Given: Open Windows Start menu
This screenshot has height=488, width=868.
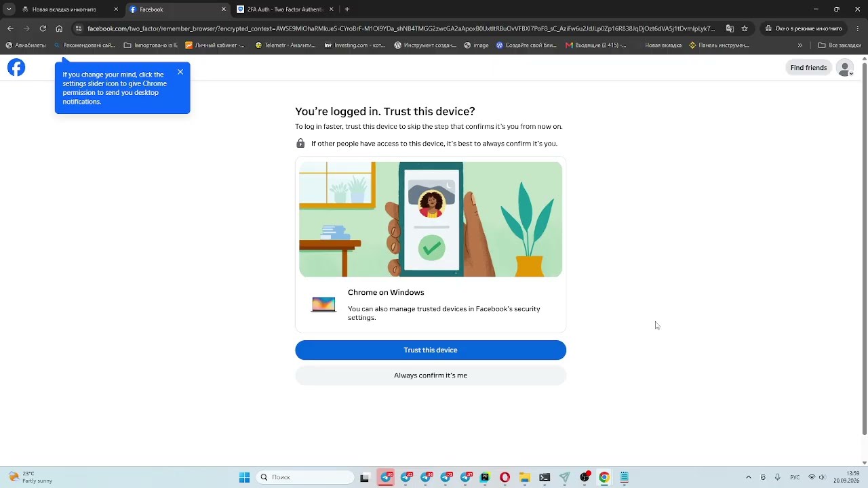Looking at the screenshot, I should 244,477.
